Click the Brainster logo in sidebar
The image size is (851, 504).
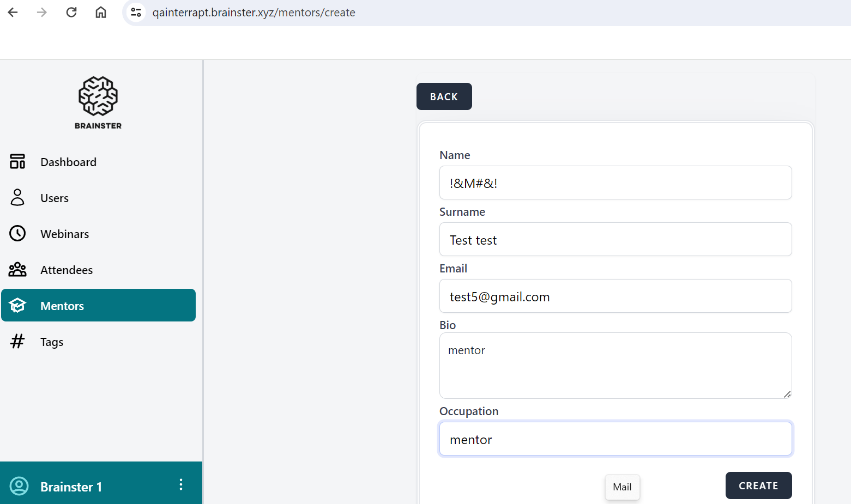click(x=98, y=102)
